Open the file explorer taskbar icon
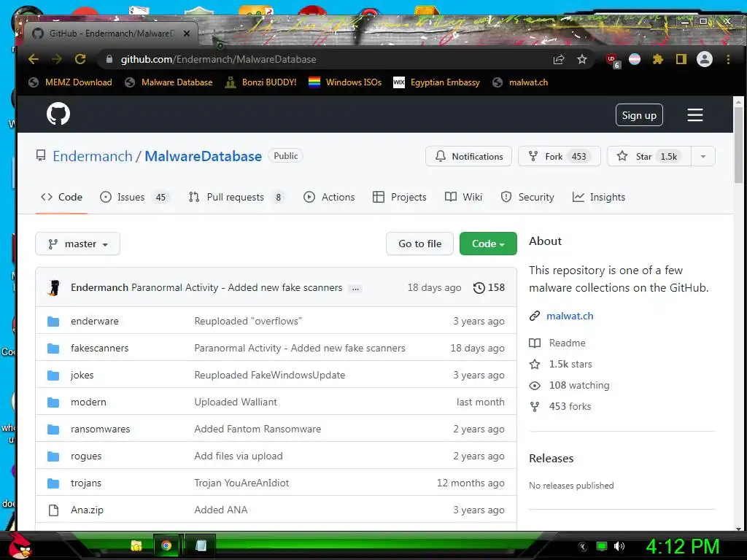The height and width of the screenshot is (560, 747). pos(136,545)
